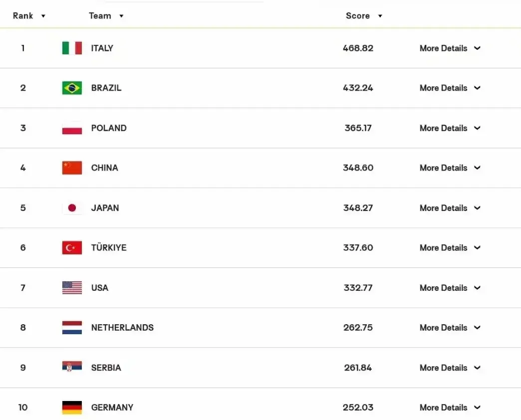Click the Brazil flag icon
The image size is (521, 420).
click(x=72, y=88)
